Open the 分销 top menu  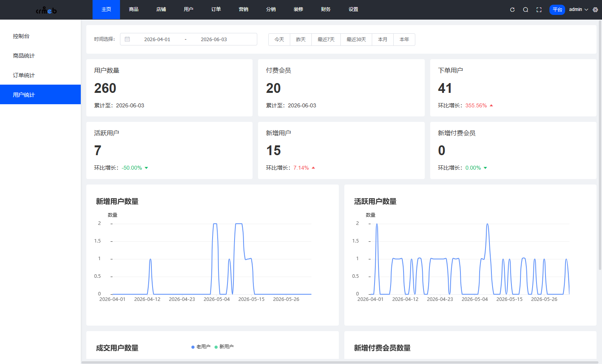click(x=271, y=9)
